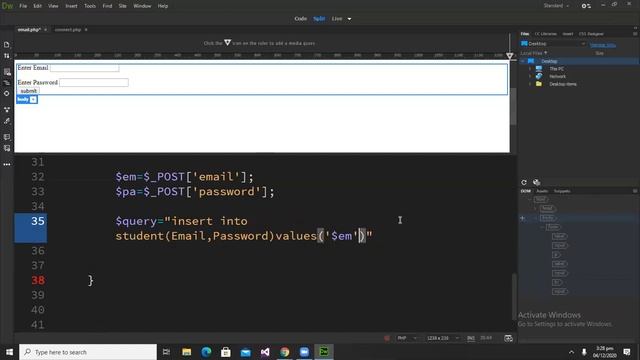
Task: Click the body element tag indicator
Action: pyautogui.click(x=23, y=99)
